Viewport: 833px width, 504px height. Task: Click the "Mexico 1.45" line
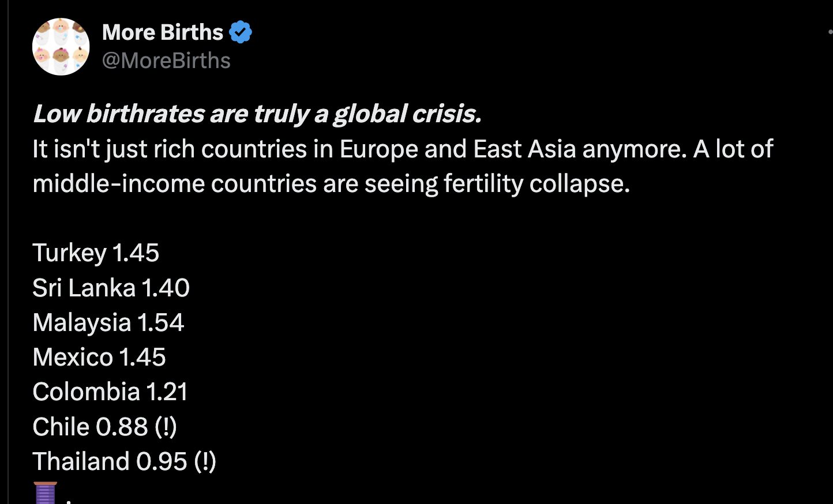pos(99,357)
